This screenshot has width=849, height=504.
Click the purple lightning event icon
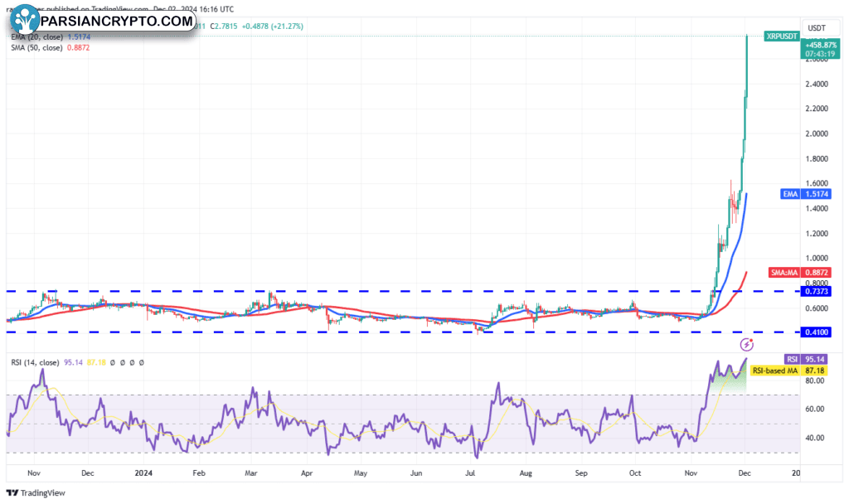click(747, 344)
